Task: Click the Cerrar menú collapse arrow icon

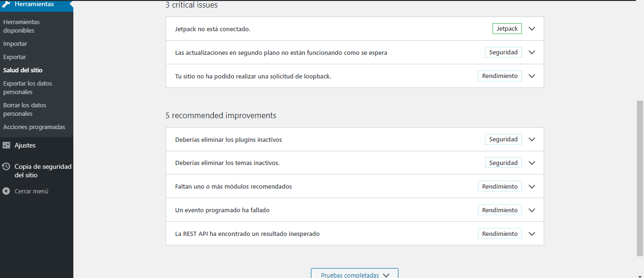Action: (x=6, y=191)
